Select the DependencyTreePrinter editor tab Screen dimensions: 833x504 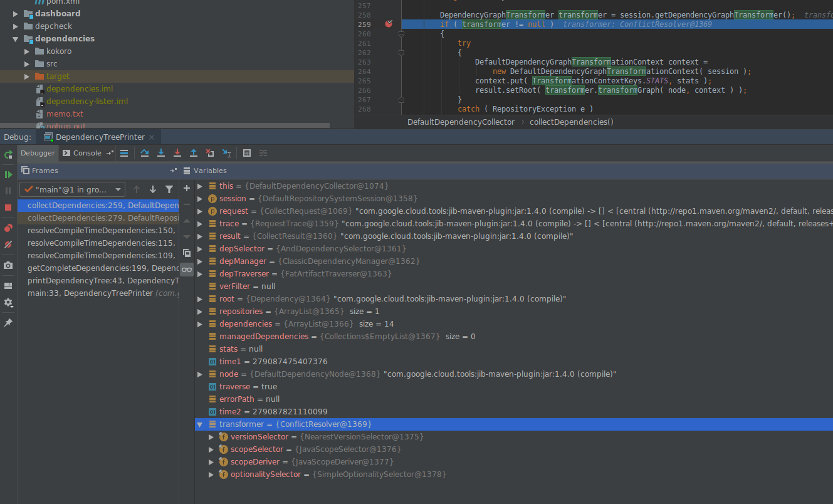99,136
